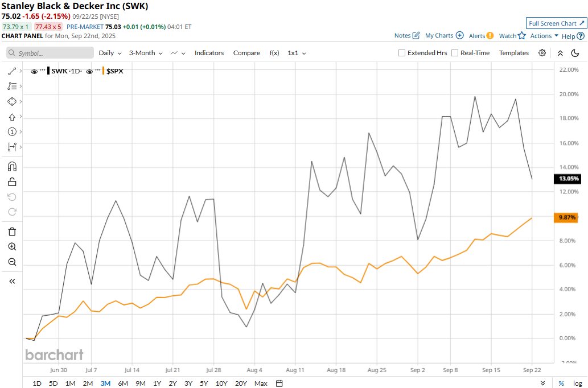Open the Fibonacci retracement tools

tap(12, 86)
